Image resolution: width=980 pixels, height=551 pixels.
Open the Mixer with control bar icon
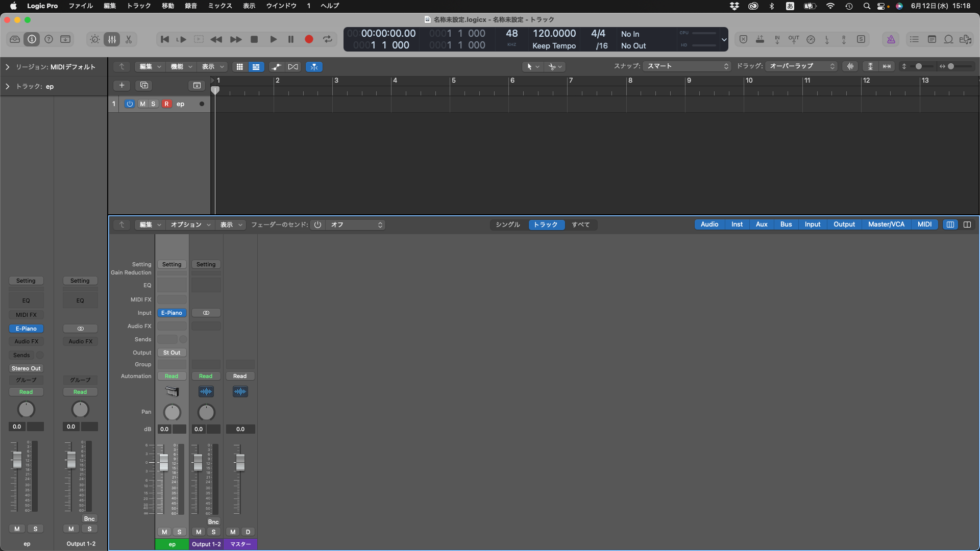[112, 39]
